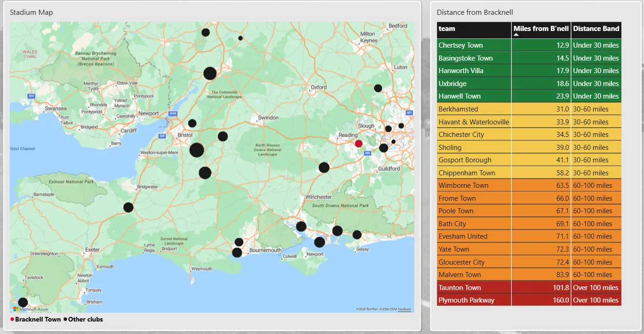Click the Yate Town team cell
This screenshot has height=334, width=644.
pyautogui.click(x=474, y=249)
